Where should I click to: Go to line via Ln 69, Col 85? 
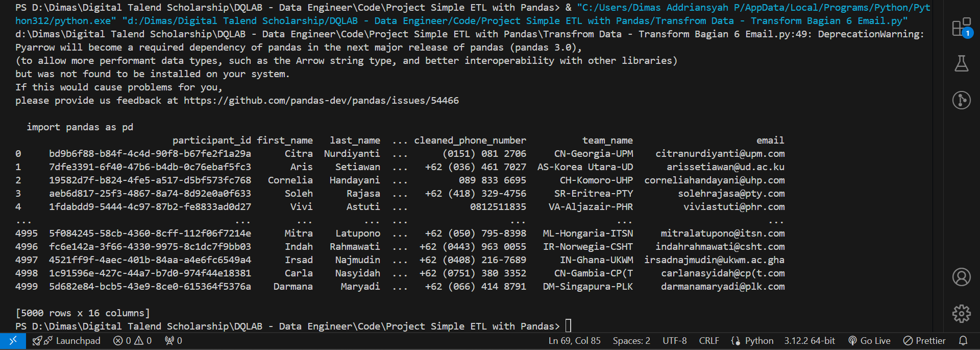[574, 341]
